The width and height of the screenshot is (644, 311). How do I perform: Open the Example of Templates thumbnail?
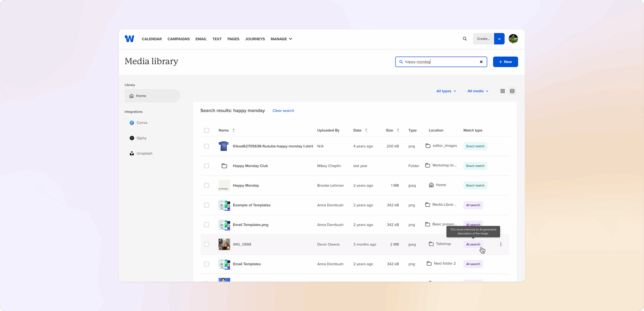224,205
